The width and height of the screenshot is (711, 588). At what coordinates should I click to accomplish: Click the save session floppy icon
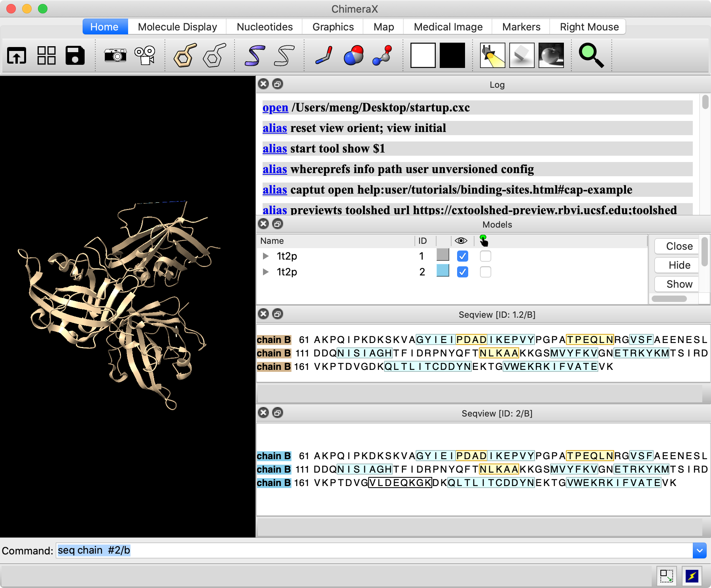pos(75,55)
